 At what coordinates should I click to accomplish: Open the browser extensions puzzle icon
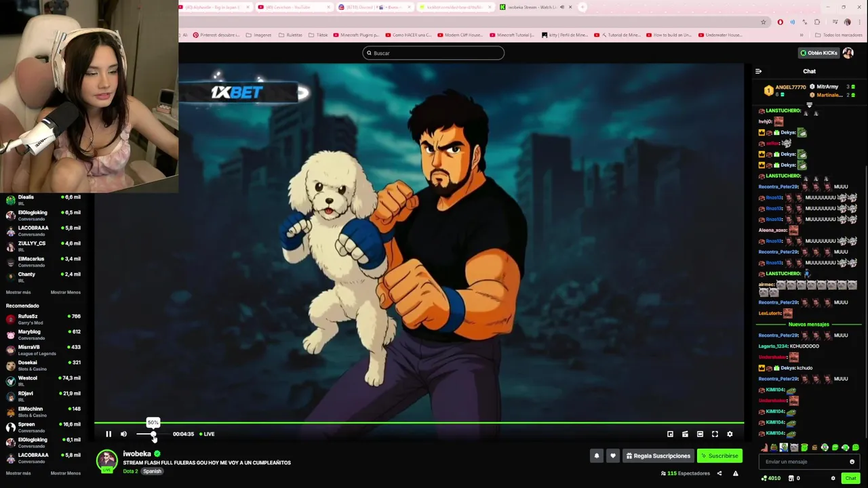tap(817, 22)
